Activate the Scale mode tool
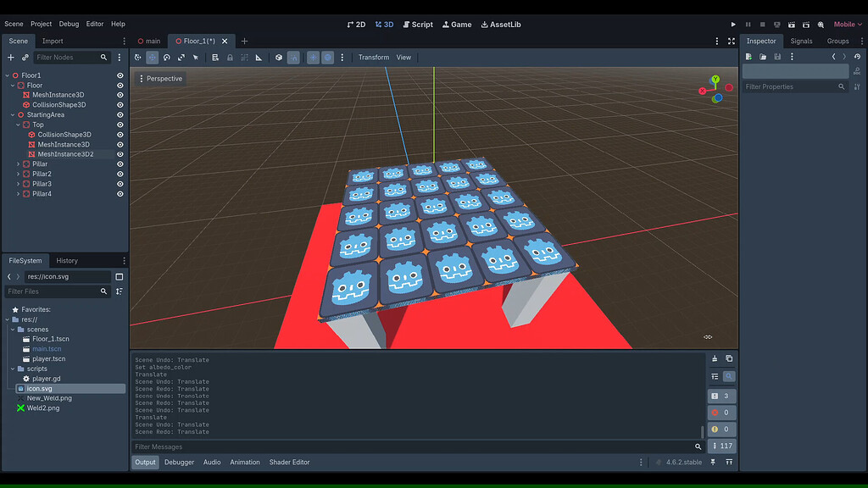Viewport: 868px width, 488px height. tap(181, 58)
